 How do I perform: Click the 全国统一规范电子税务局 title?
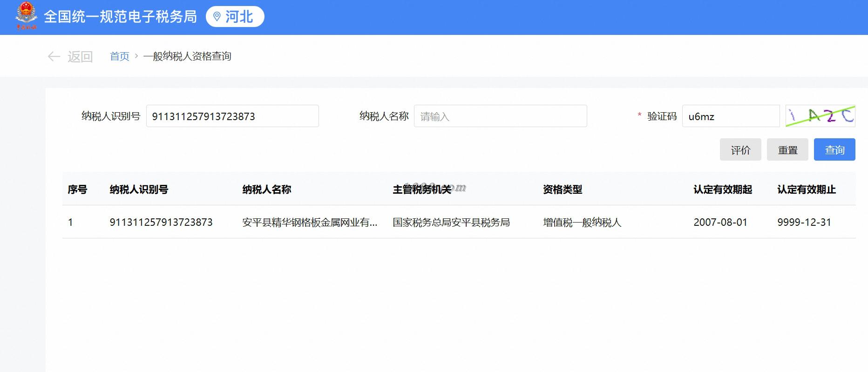pos(120,17)
